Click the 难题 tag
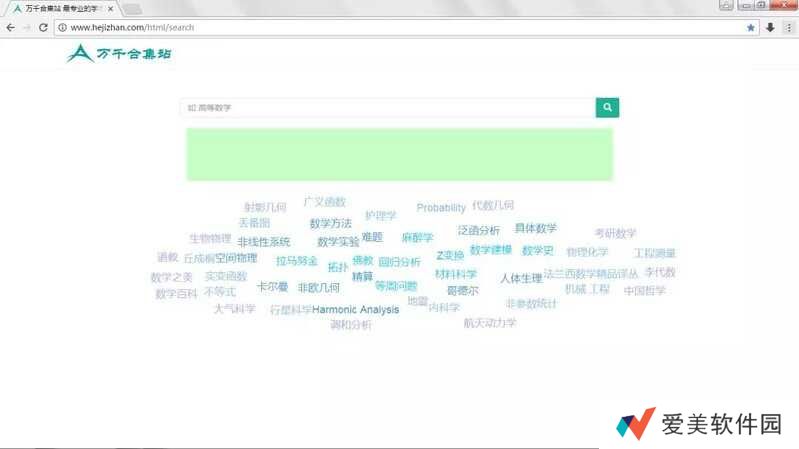799x449 pixels. (372, 237)
